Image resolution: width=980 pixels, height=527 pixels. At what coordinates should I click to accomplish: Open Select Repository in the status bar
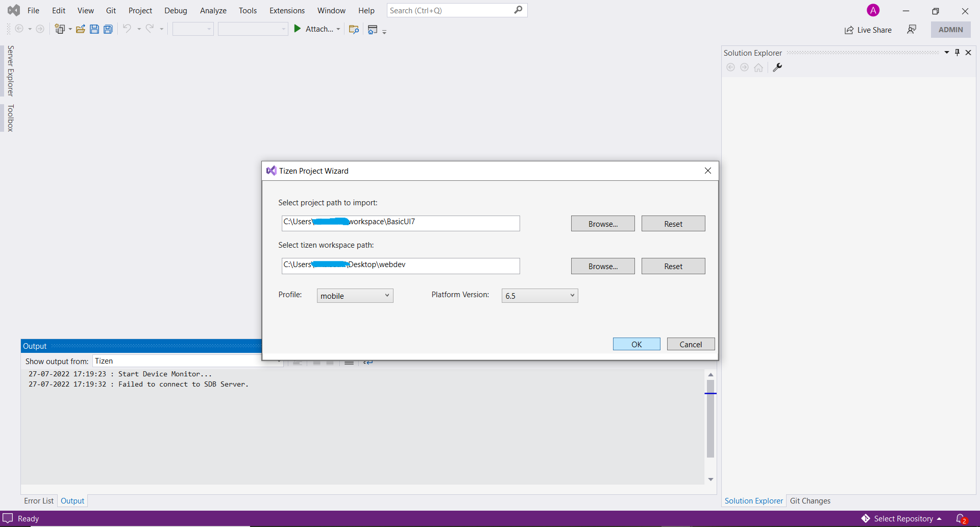pos(903,518)
